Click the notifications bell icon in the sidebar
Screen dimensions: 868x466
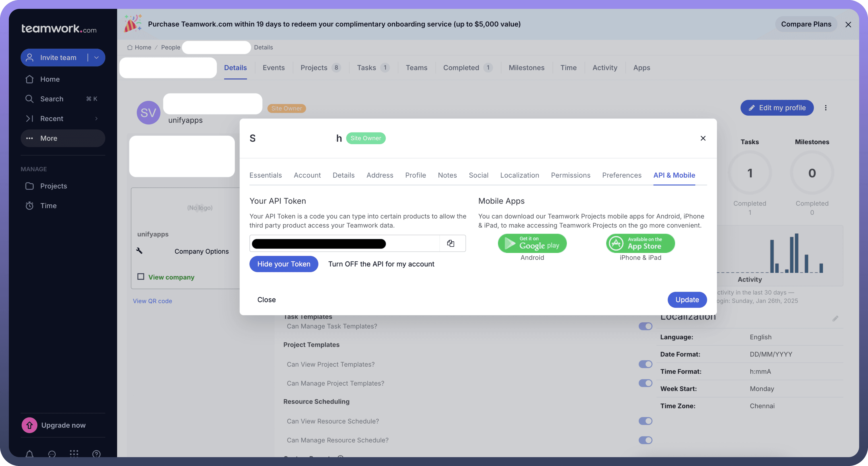[30, 454]
